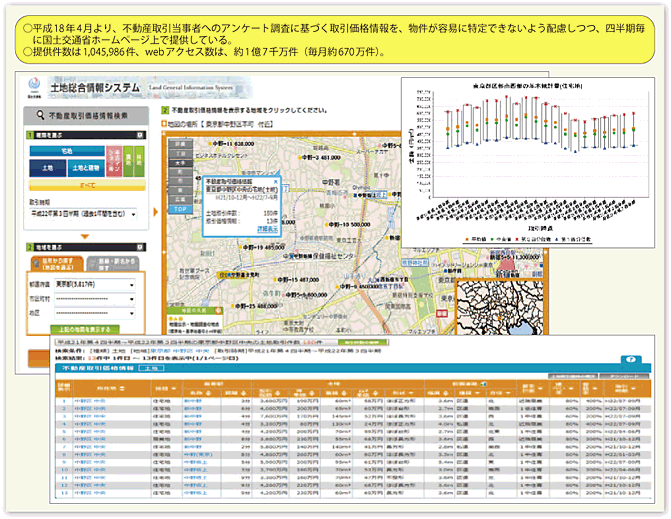Open detail link for table row 1
This screenshot has height=519, width=671.
click(64, 401)
